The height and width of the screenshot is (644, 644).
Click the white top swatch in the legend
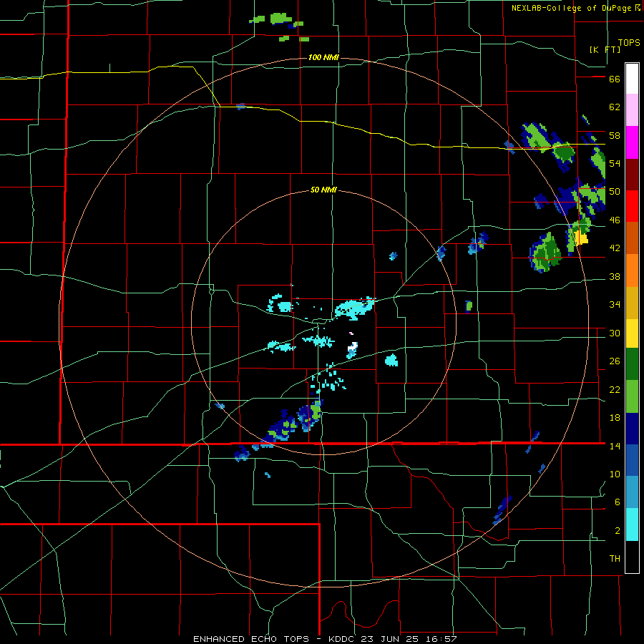click(x=632, y=79)
